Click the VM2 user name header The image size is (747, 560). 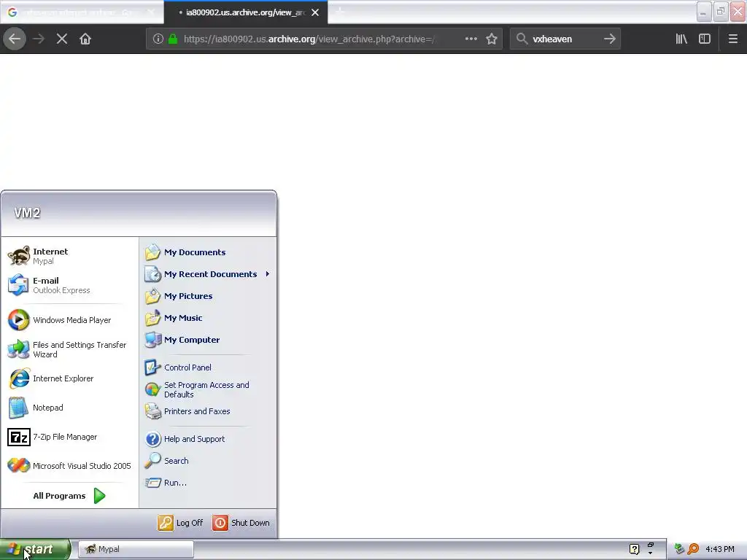point(27,213)
